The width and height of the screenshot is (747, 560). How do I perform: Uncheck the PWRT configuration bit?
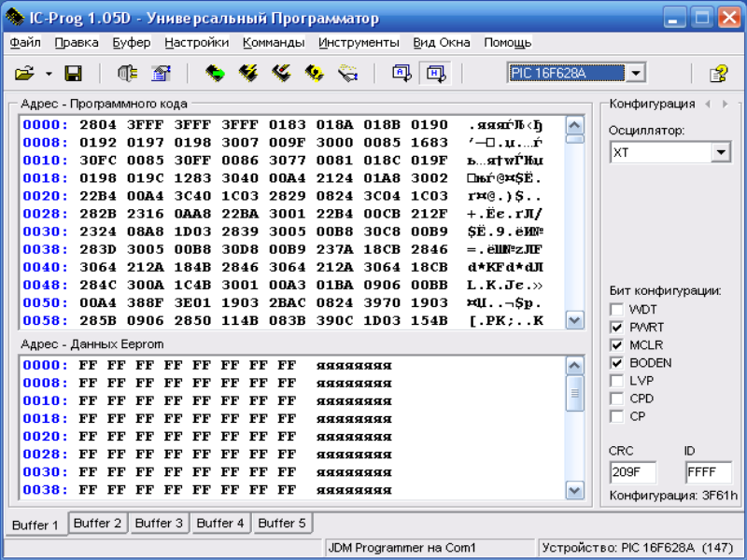click(616, 328)
